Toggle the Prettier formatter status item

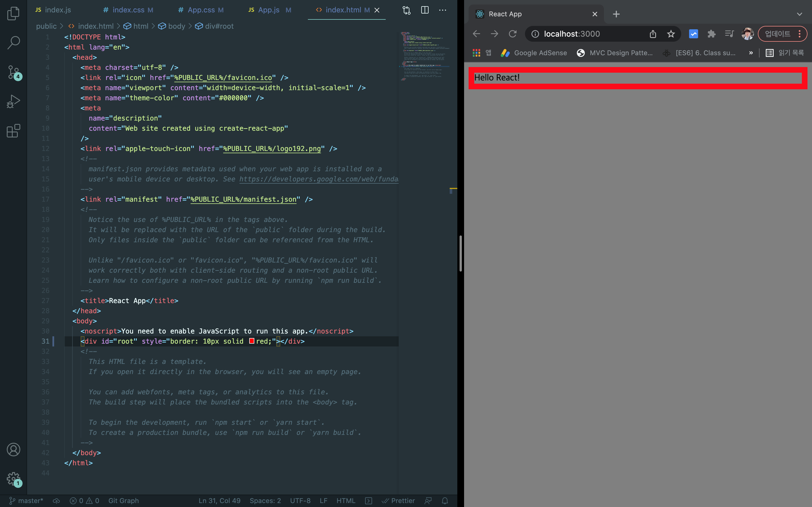[x=398, y=501]
